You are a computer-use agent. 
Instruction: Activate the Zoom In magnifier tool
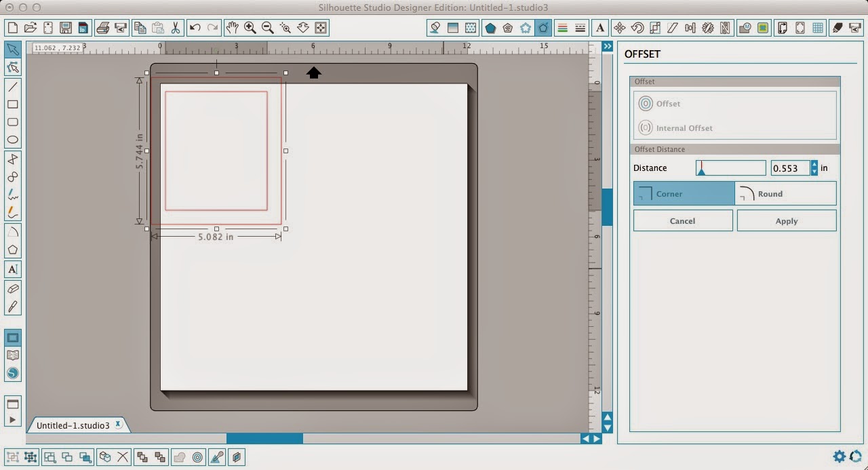(250, 28)
